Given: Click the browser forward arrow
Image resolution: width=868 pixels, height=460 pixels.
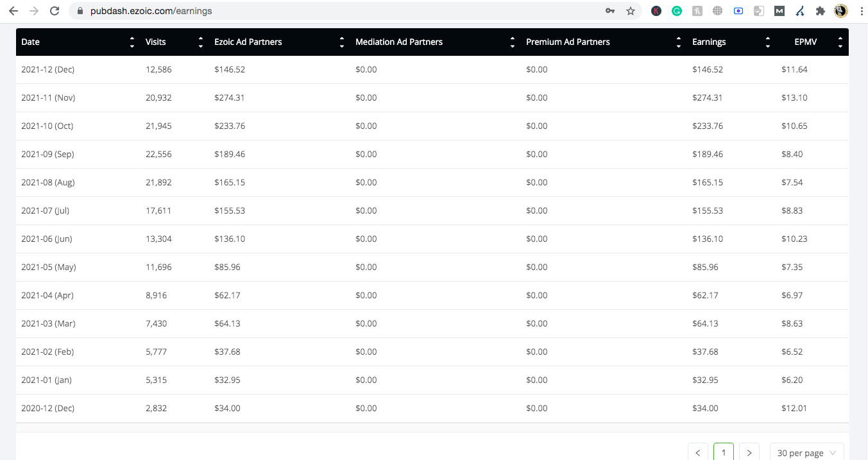Looking at the screenshot, I should [34, 11].
